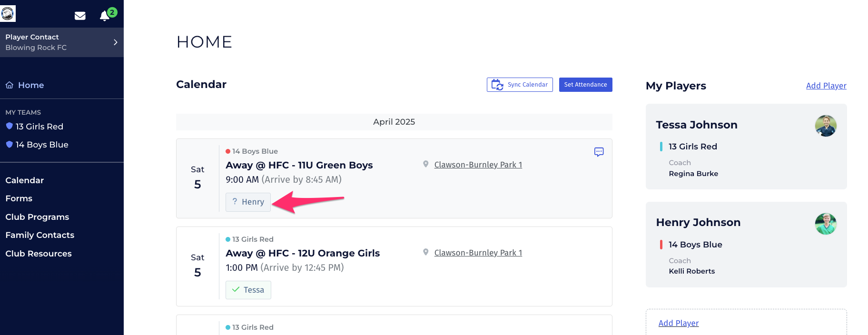Screen dimensions: 868x335
Task: Open Calendar from the sidebar
Action: [25, 180]
